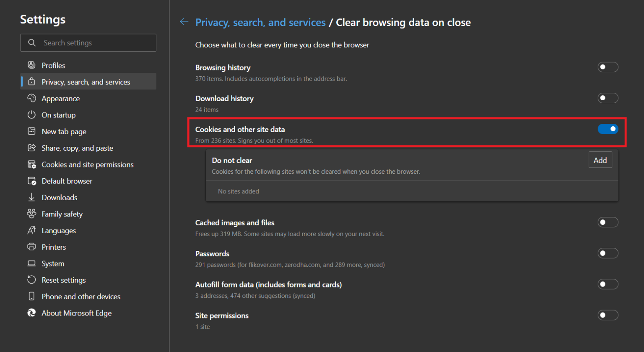The width and height of the screenshot is (644, 352).
Task: Select the Default browser checkmark icon
Action: pyautogui.click(x=31, y=181)
